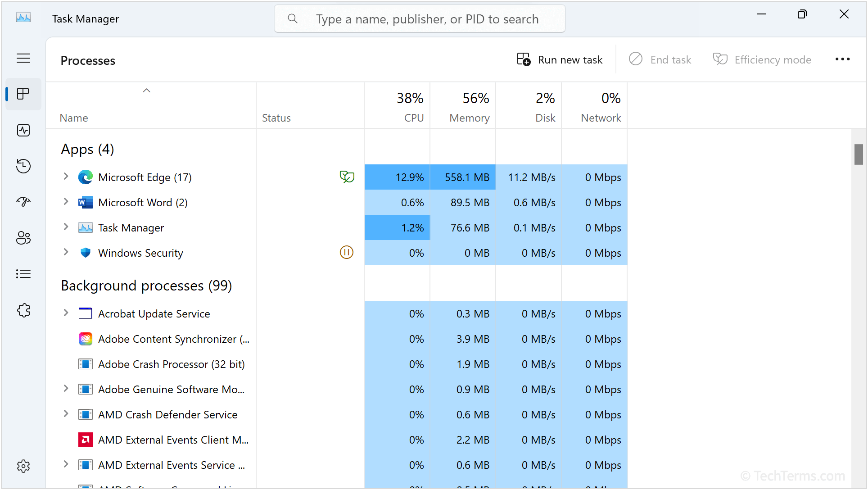Open Task Manager settings gear
Image resolution: width=868 pixels, height=490 pixels.
click(x=23, y=466)
